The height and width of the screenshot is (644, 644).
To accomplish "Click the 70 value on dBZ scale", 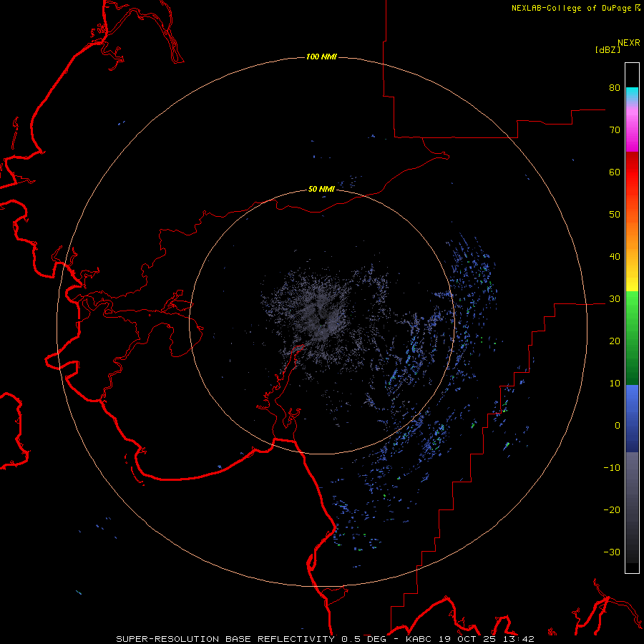I will click(x=615, y=130).
